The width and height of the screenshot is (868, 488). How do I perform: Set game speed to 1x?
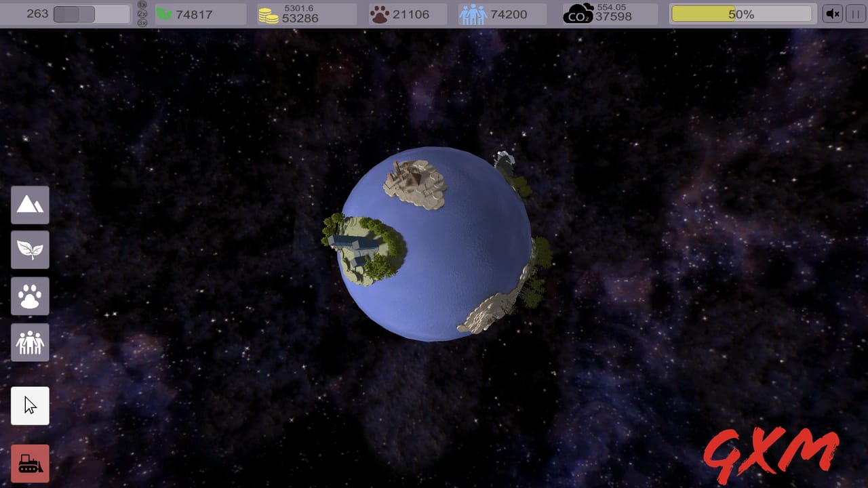(141, 4)
